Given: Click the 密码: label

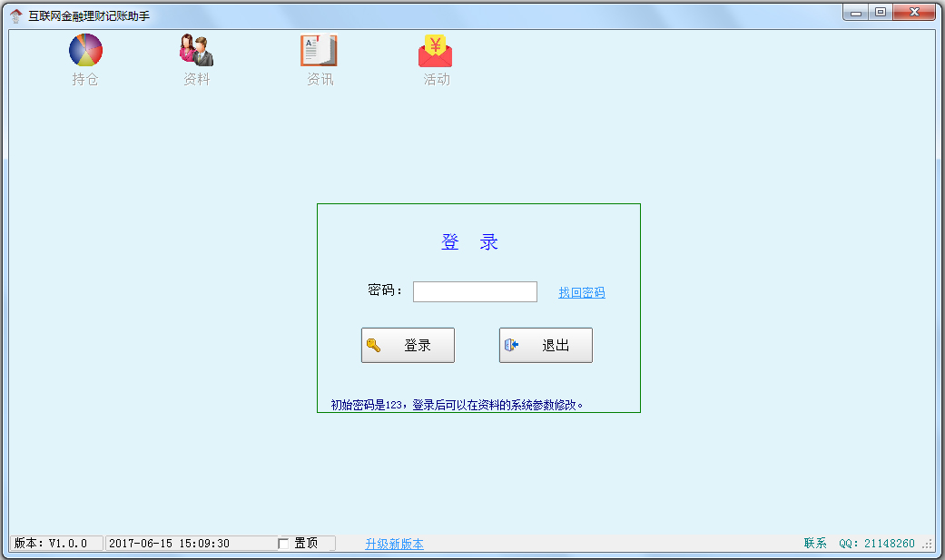Looking at the screenshot, I should (385, 290).
